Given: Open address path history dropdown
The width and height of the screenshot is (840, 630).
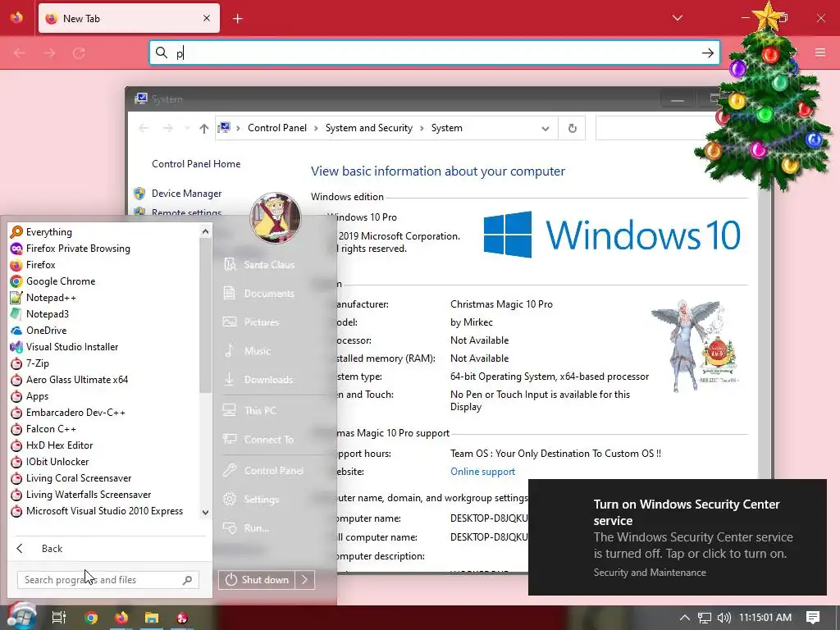Looking at the screenshot, I should tap(546, 129).
